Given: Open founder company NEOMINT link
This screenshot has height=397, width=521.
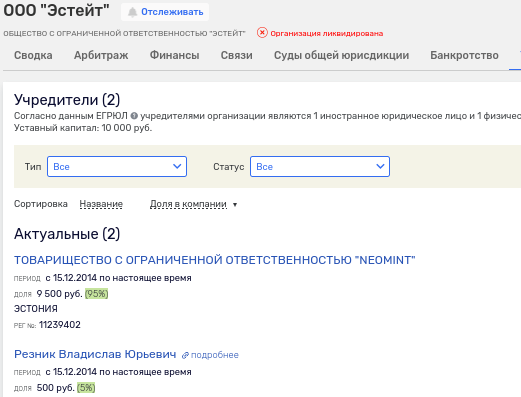Looking at the screenshot, I should pyautogui.click(x=215, y=260).
